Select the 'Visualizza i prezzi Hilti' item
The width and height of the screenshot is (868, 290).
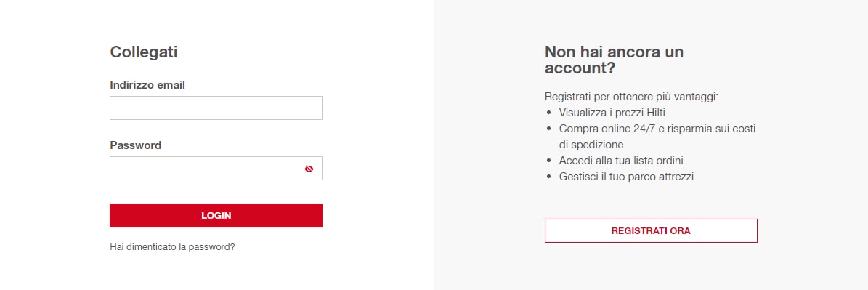tap(612, 113)
